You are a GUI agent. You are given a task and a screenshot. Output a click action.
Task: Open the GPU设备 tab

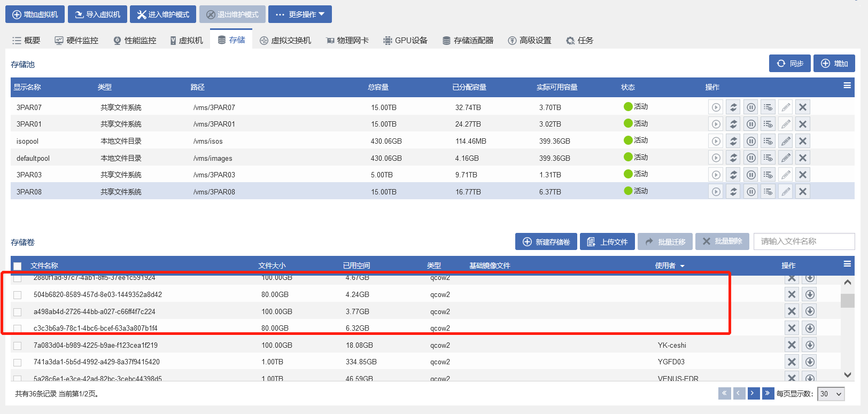tap(405, 40)
